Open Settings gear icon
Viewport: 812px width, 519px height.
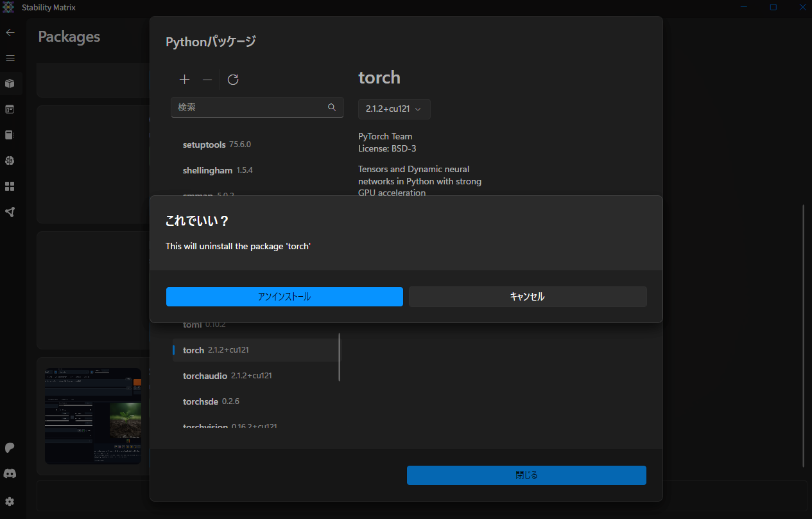coord(10,502)
